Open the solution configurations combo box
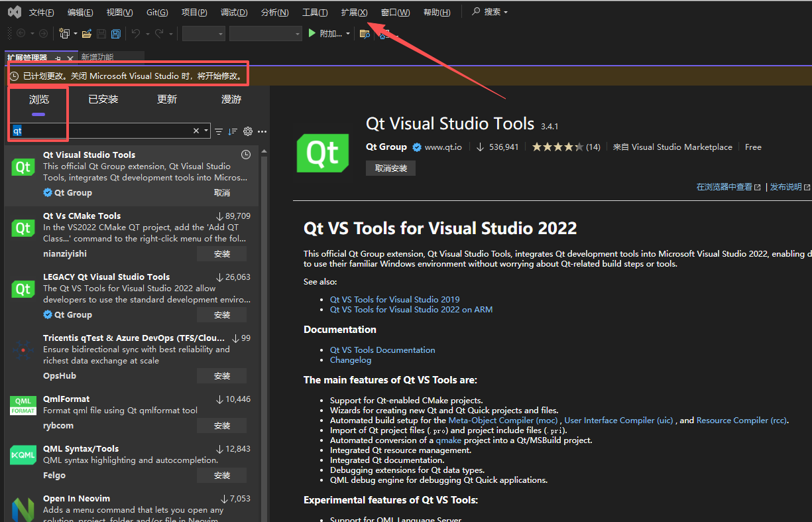 203,33
